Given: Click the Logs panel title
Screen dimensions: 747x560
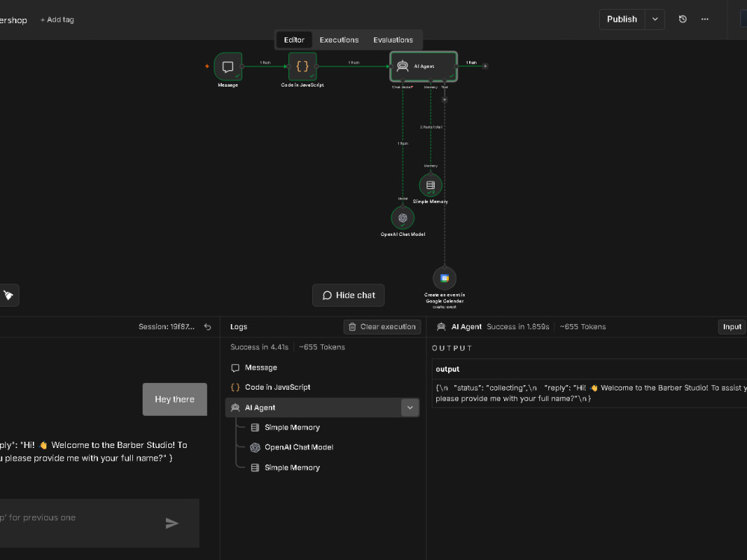Looking at the screenshot, I should [239, 327].
